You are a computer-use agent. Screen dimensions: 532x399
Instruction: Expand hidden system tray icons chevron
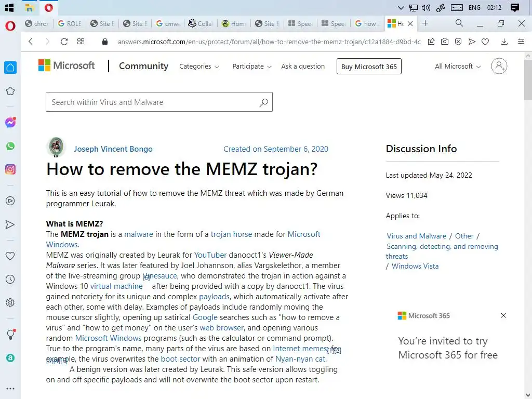click(x=401, y=8)
